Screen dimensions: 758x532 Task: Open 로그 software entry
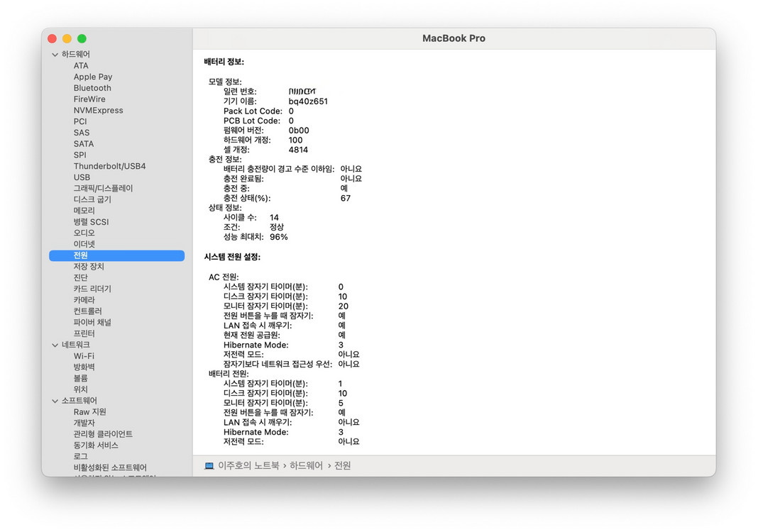pos(80,456)
